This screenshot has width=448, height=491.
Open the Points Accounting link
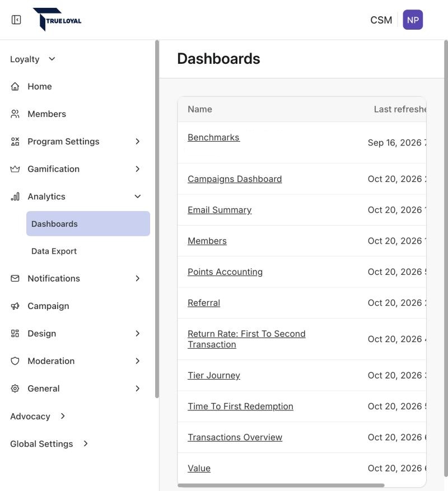225,272
